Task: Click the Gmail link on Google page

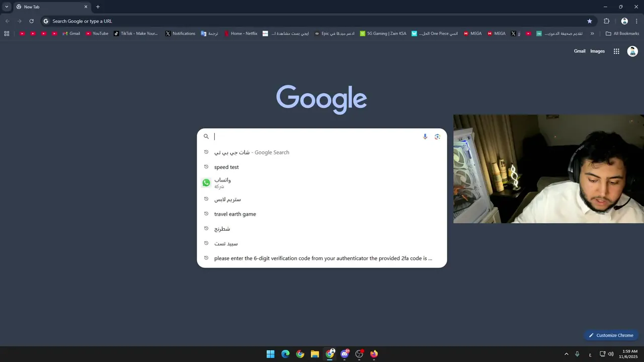Action: 580,51
